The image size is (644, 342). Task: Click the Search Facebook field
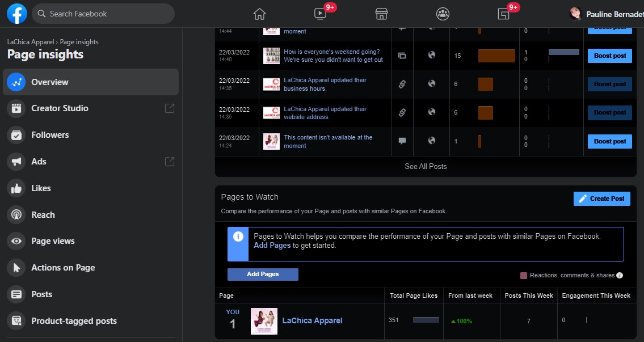(x=103, y=14)
